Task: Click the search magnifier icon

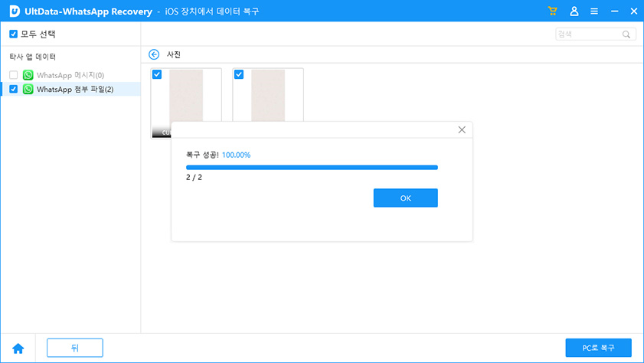Action: (626, 34)
